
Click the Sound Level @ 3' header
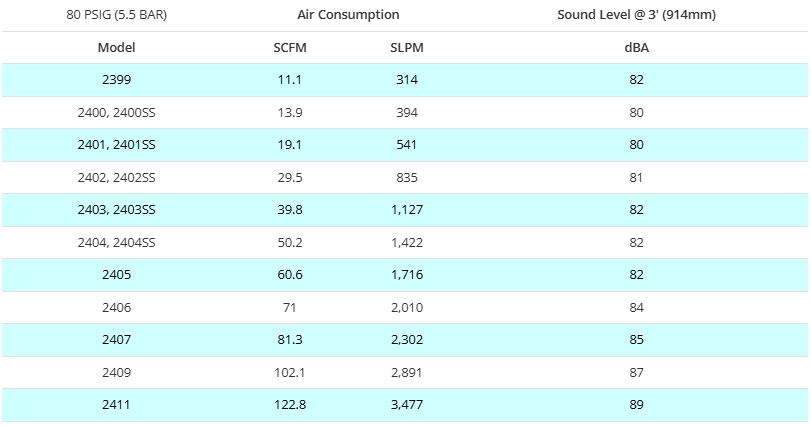(636, 15)
